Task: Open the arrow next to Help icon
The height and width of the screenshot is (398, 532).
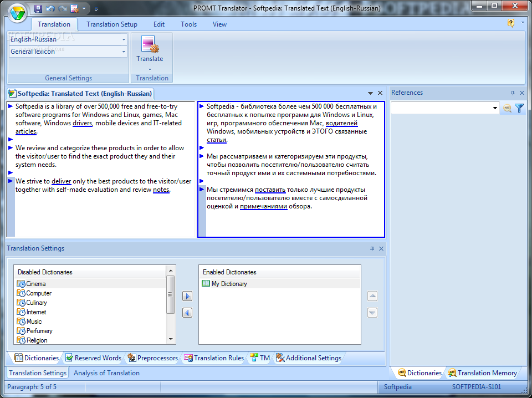Action: [x=522, y=23]
